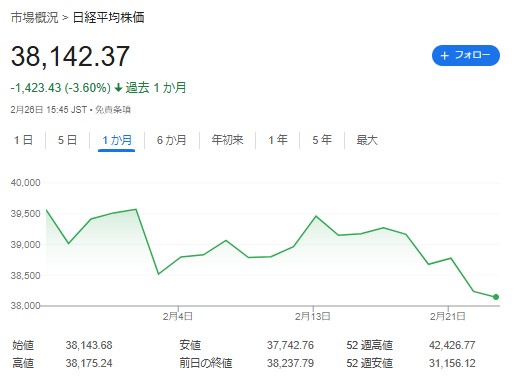
Task: Switch to the 最大 range tab
Action: click(367, 140)
